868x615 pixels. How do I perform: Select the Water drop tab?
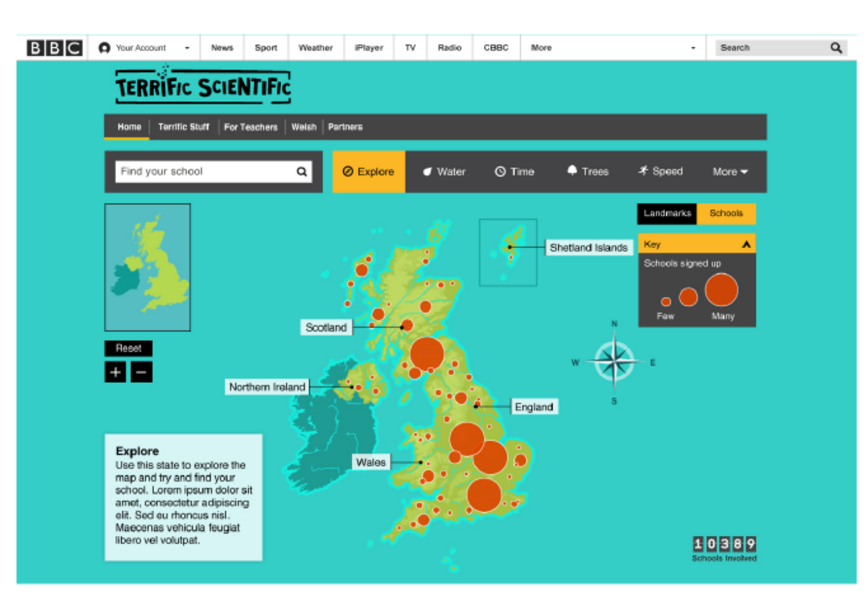444,171
